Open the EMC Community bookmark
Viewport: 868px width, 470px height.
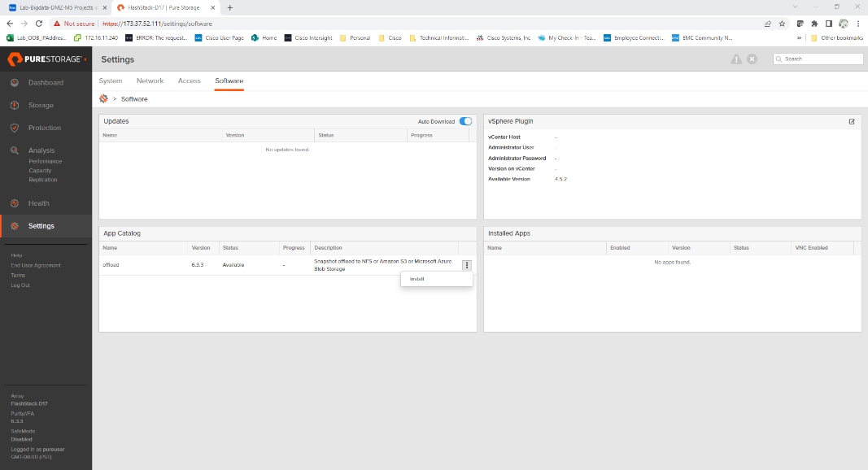[x=702, y=38]
